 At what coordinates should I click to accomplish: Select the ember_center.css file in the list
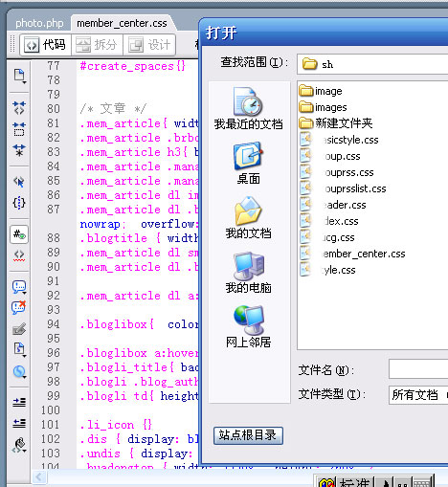point(352,254)
